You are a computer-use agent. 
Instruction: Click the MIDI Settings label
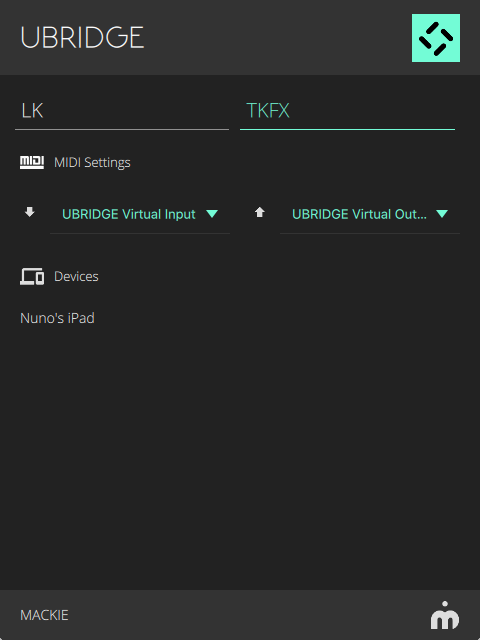(92, 162)
